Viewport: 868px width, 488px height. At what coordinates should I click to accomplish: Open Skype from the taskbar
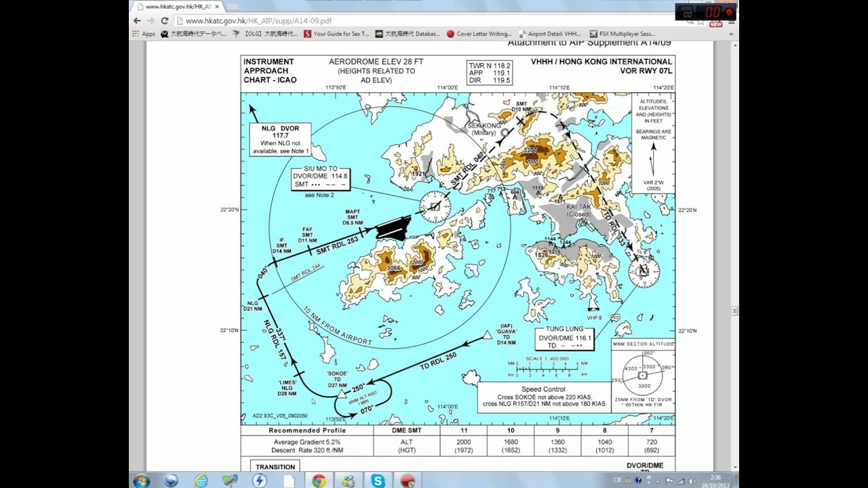tap(378, 481)
